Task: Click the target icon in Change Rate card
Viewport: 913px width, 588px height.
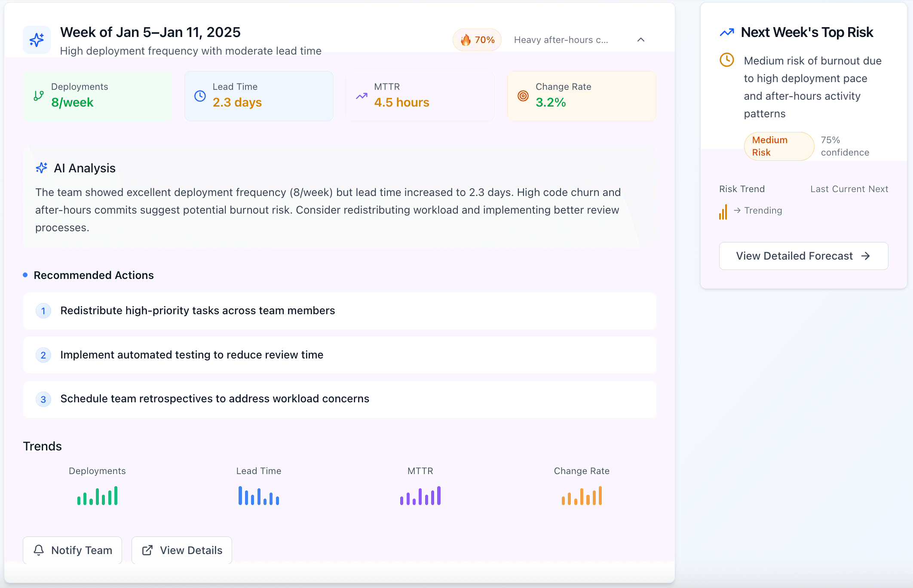Action: click(523, 96)
